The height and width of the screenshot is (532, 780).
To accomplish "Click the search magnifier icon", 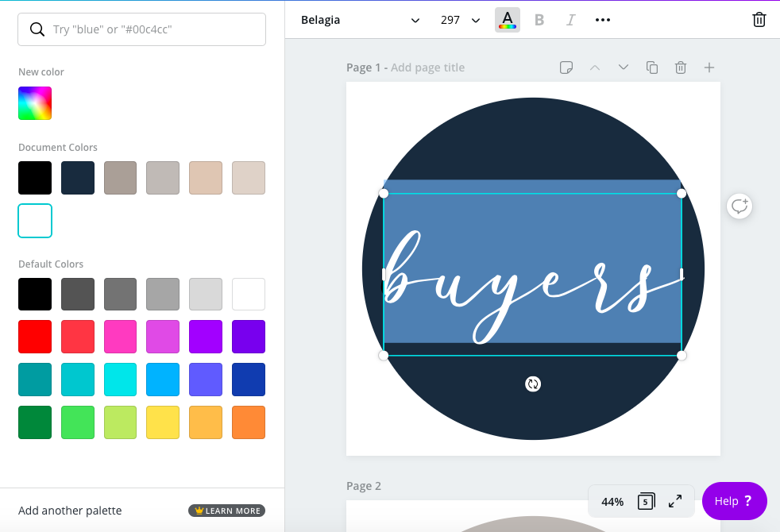I will [x=37, y=29].
